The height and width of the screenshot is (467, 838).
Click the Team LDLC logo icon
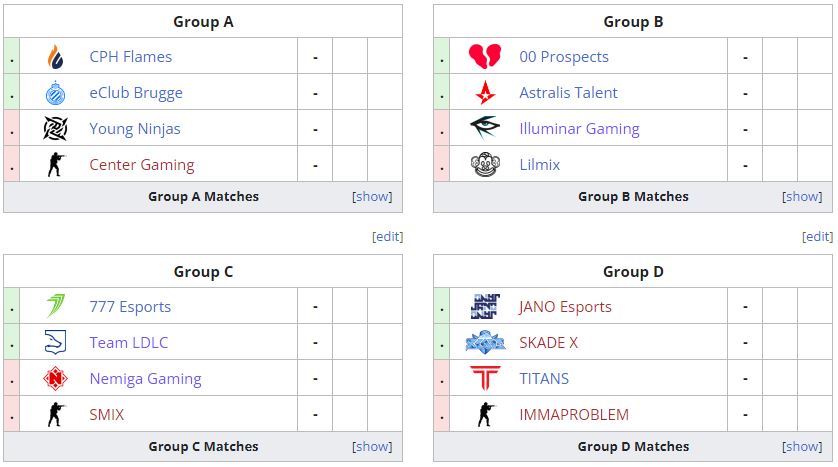pos(55,343)
